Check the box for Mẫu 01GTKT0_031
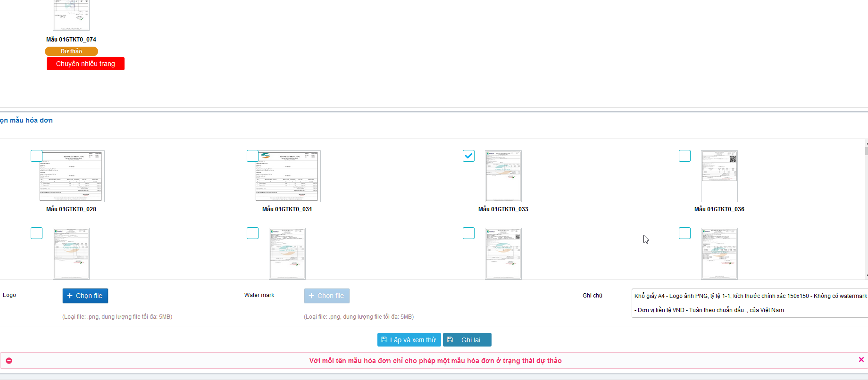Image resolution: width=868 pixels, height=380 pixels. pos(252,156)
